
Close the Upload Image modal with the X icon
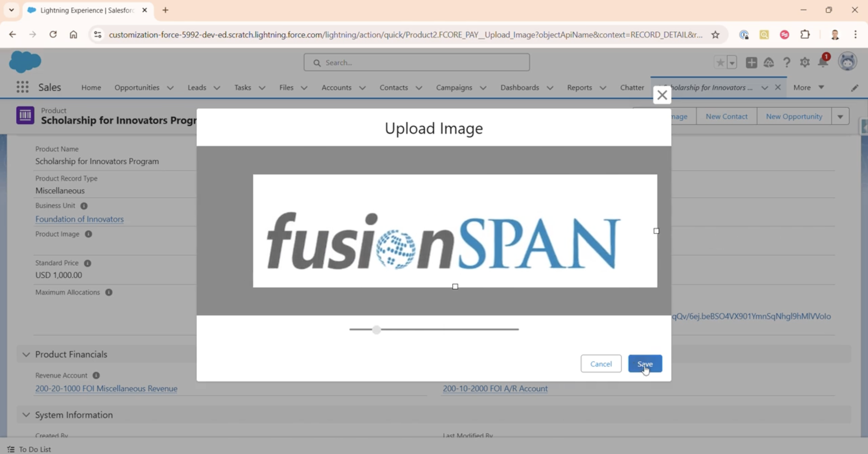pos(662,95)
